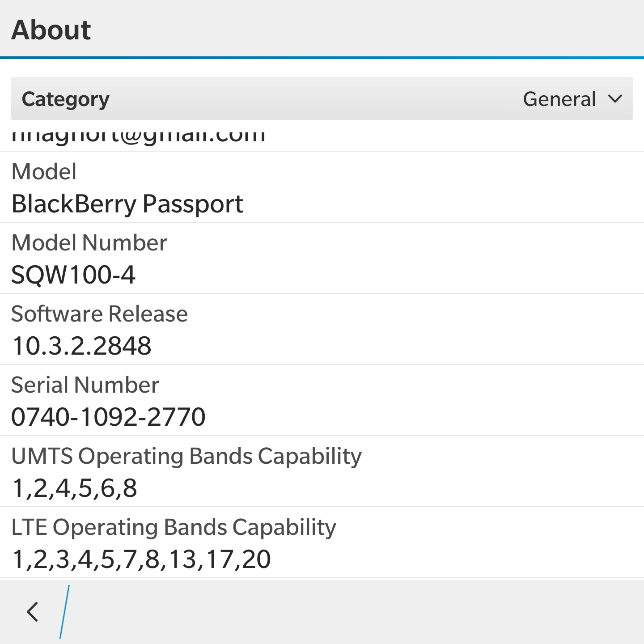The height and width of the screenshot is (644, 644).
Task: Tap UMTS bands value 1,2,4,5,6,8
Action: [75, 488]
